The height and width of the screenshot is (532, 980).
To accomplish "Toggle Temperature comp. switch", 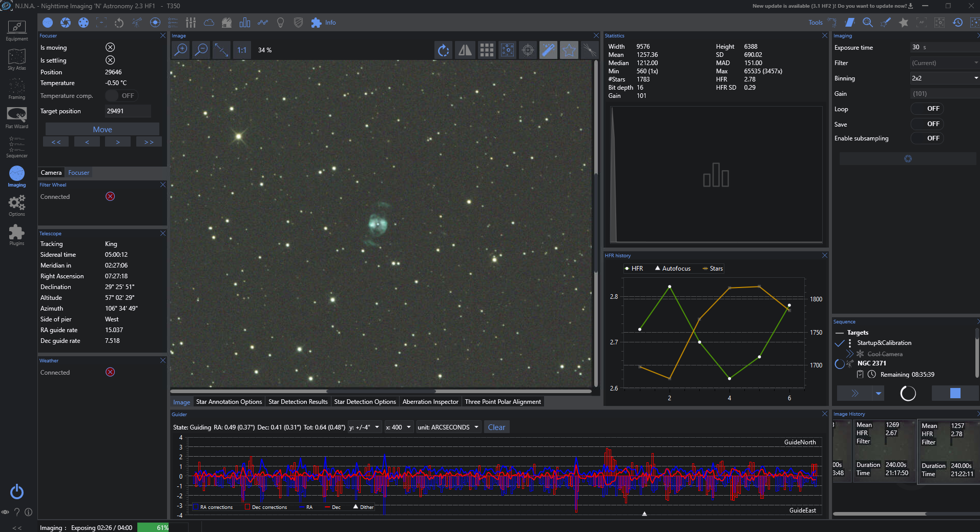I will click(x=120, y=96).
